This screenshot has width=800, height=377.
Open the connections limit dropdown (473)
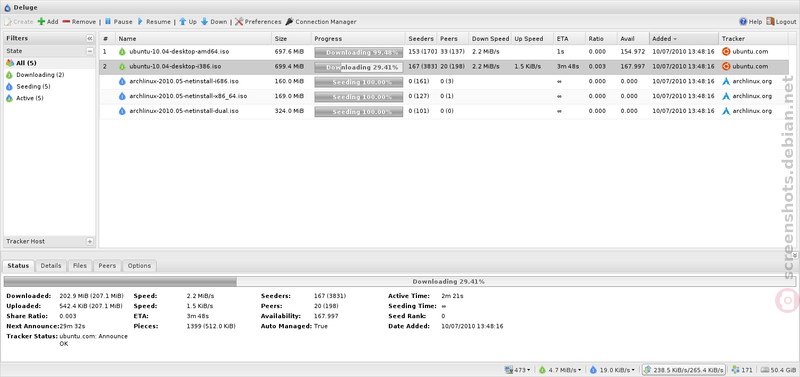click(x=517, y=370)
